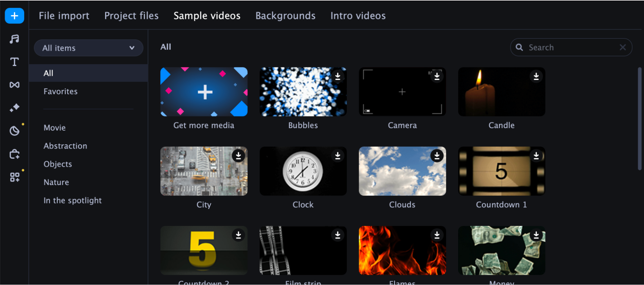
Task: Download the City sample video
Action: click(x=238, y=156)
